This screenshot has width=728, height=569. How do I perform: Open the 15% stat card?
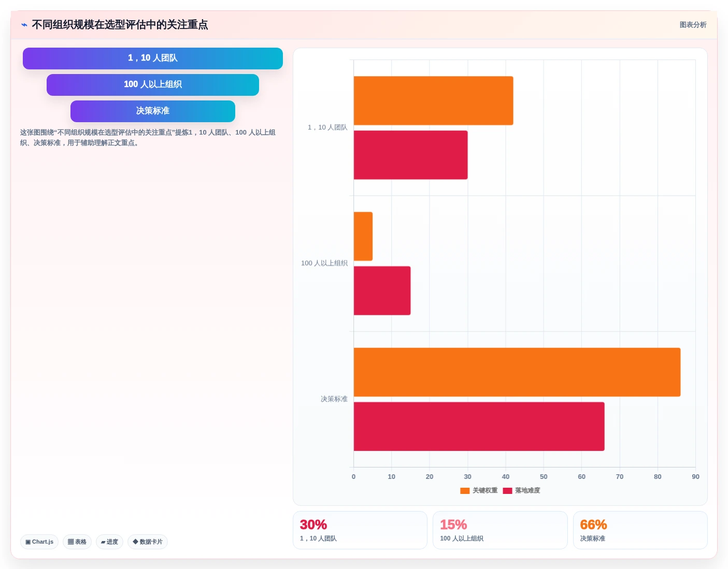[x=500, y=530]
